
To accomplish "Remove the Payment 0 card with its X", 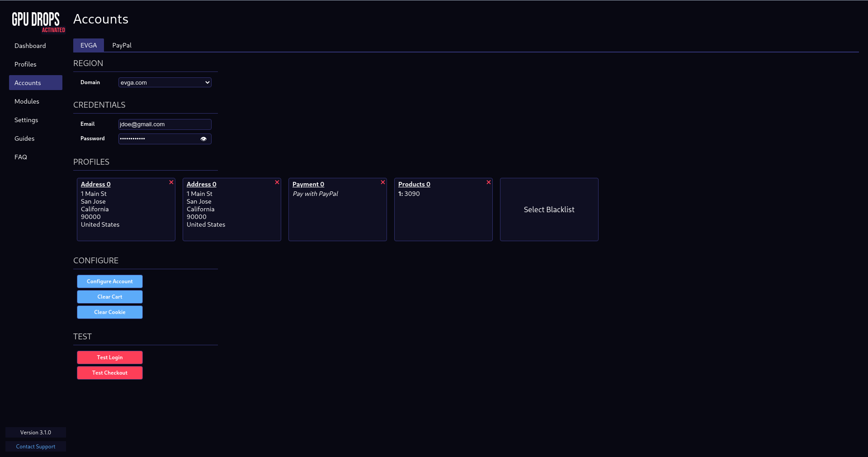I will (x=383, y=182).
